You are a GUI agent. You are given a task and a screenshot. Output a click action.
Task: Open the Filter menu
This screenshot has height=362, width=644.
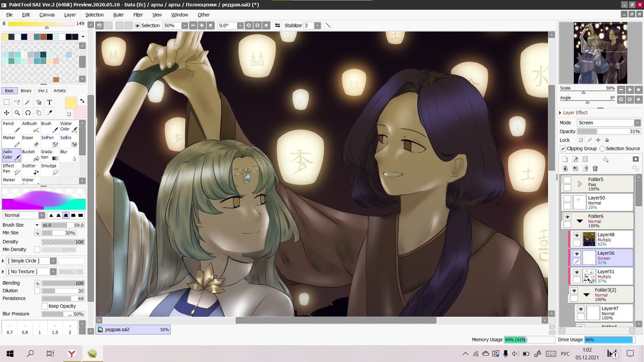(x=138, y=14)
